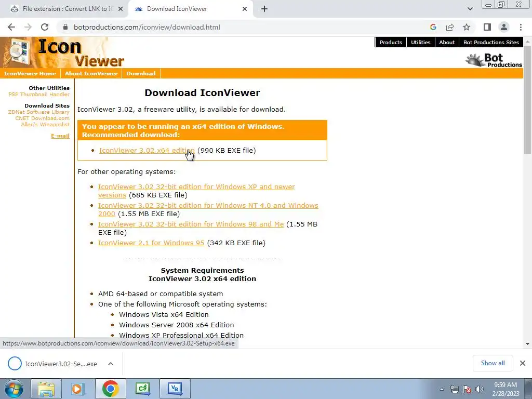Download 32-bit edition for Windows XP

pyautogui.click(x=196, y=191)
